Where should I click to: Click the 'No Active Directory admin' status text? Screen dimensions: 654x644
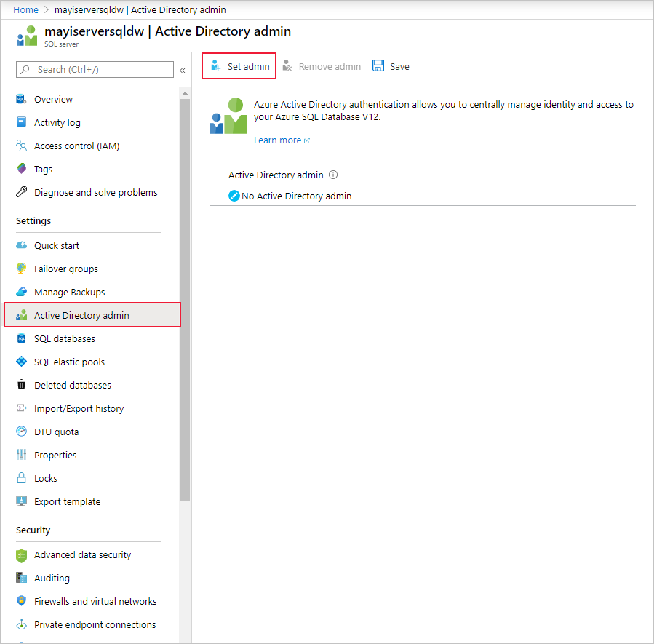(x=297, y=196)
